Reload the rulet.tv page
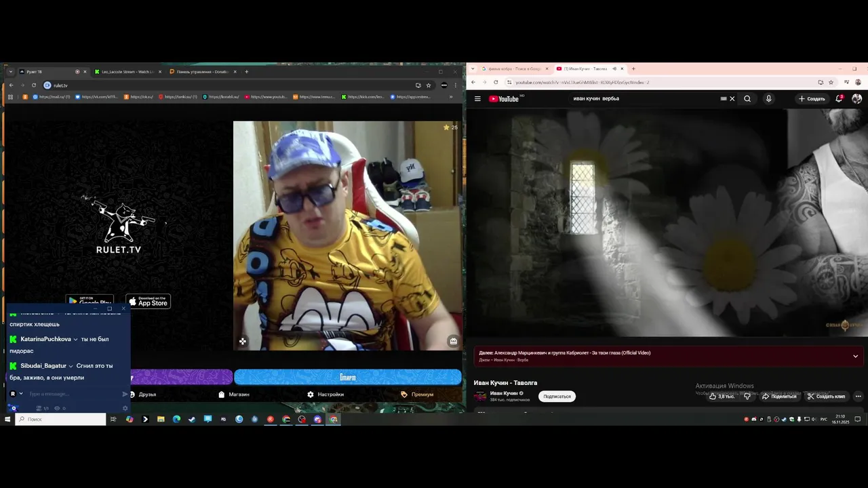 34,85
